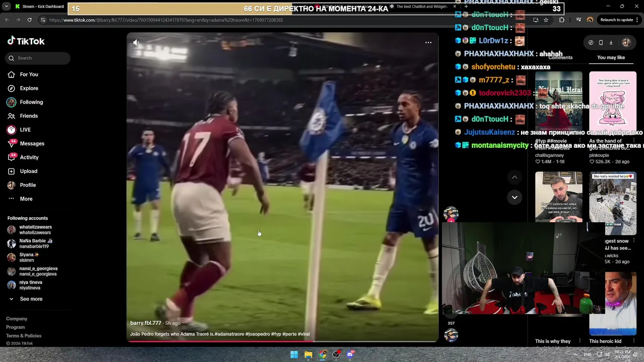Click browser forward button
Viewport: 644px width, 362px height.
(x=18, y=20)
